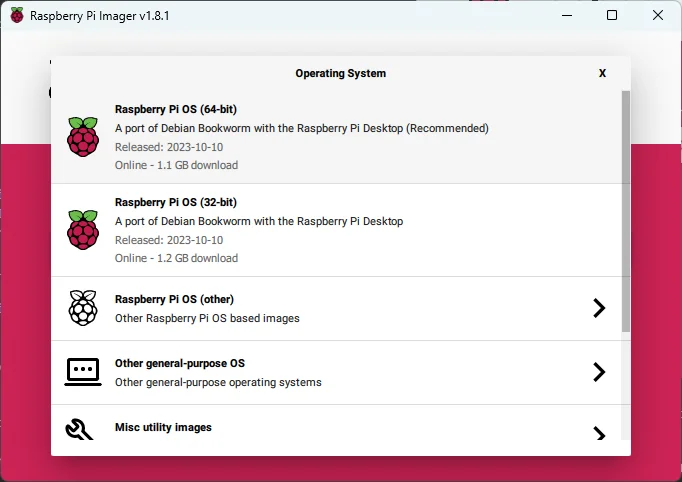Image resolution: width=682 pixels, height=482 pixels.
Task: Click the raspberry icon for 32-bit OS
Action: click(83, 230)
